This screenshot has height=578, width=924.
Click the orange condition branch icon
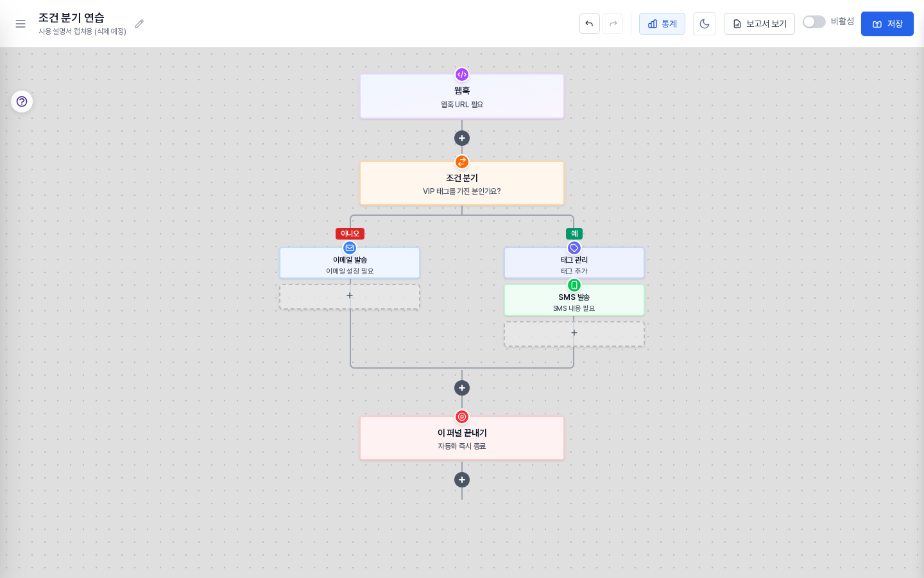click(462, 162)
